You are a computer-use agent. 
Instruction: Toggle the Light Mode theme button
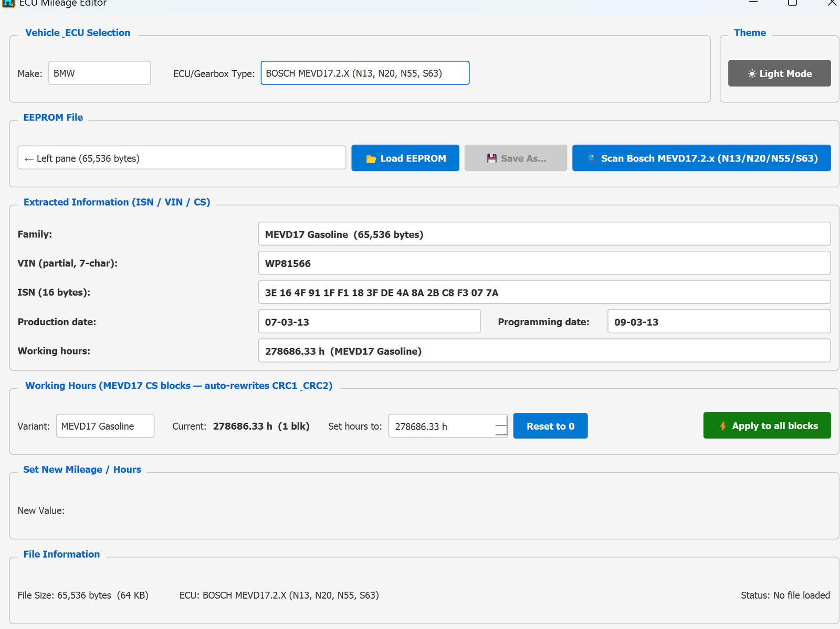[x=779, y=73]
